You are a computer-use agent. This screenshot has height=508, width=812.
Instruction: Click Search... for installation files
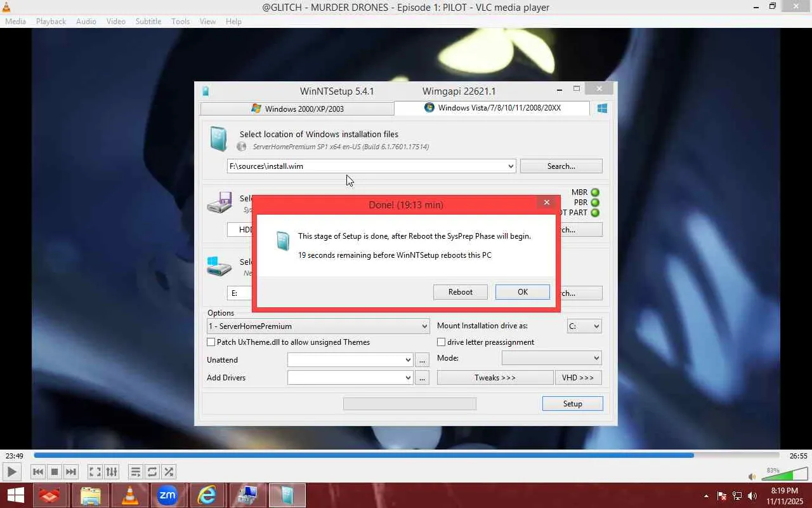[561, 166]
